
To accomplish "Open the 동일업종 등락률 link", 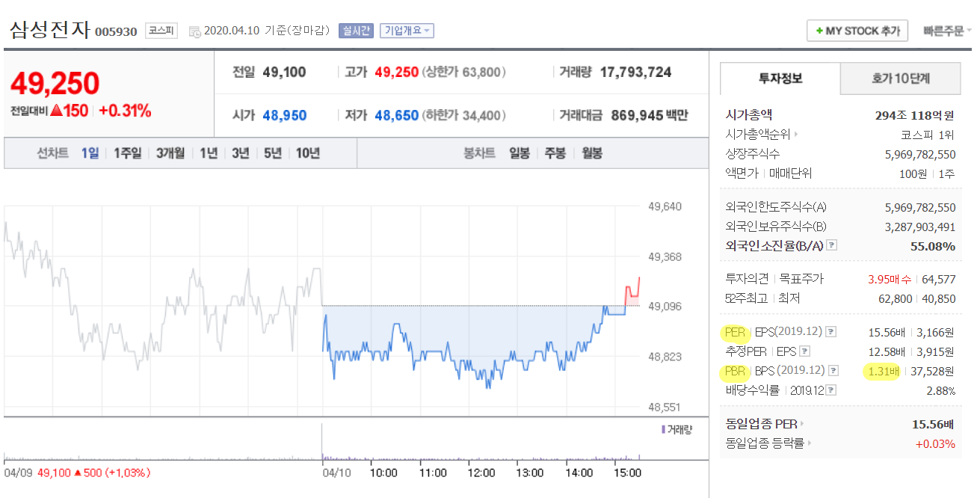I will click(x=769, y=443).
